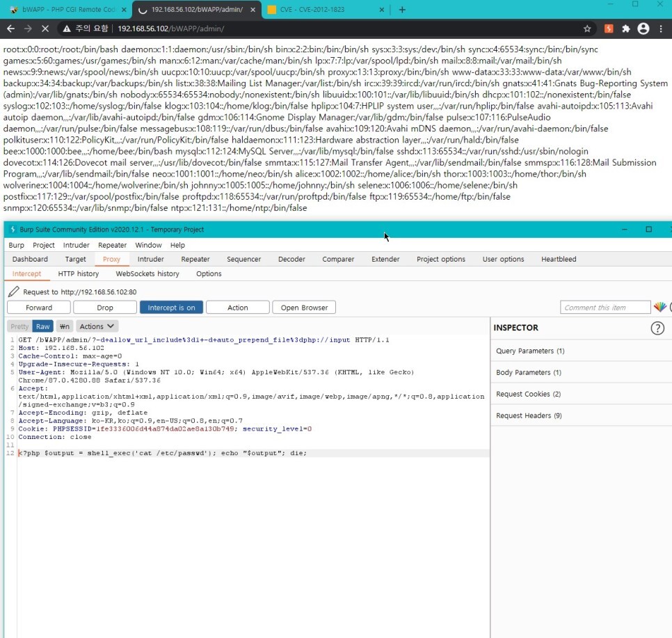This screenshot has height=638, width=672.
Task: Open the Project menu
Action: pos(44,245)
